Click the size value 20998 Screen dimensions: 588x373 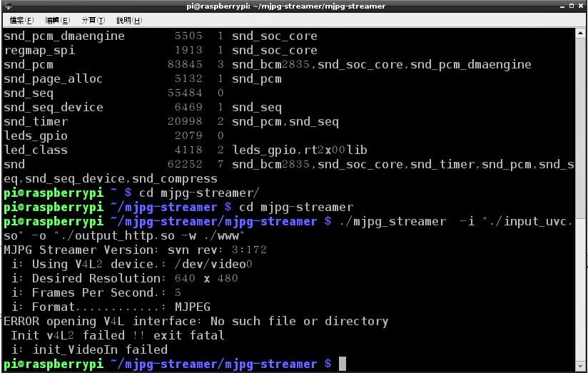[x=185, y=121]
